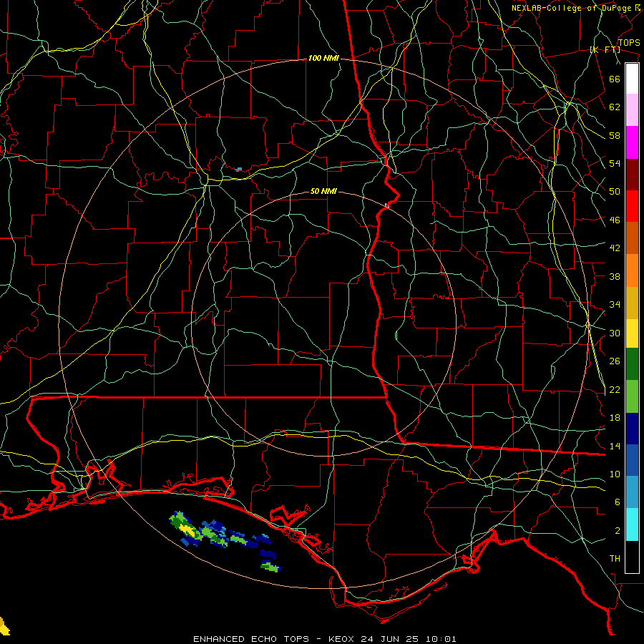Click the 46 label on the scale
This screenshot has width=644, height=644.
click(x=615, y=220)
